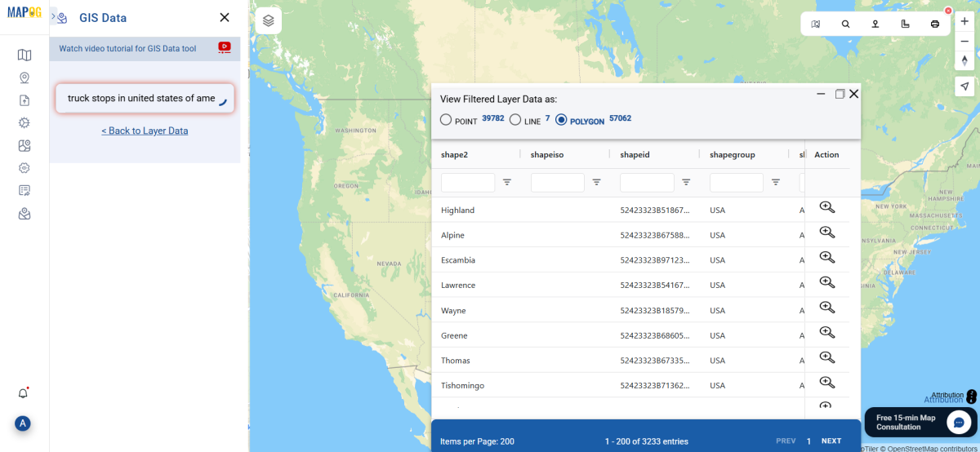Close the GIS Data panel

click(x=225, y=17)
